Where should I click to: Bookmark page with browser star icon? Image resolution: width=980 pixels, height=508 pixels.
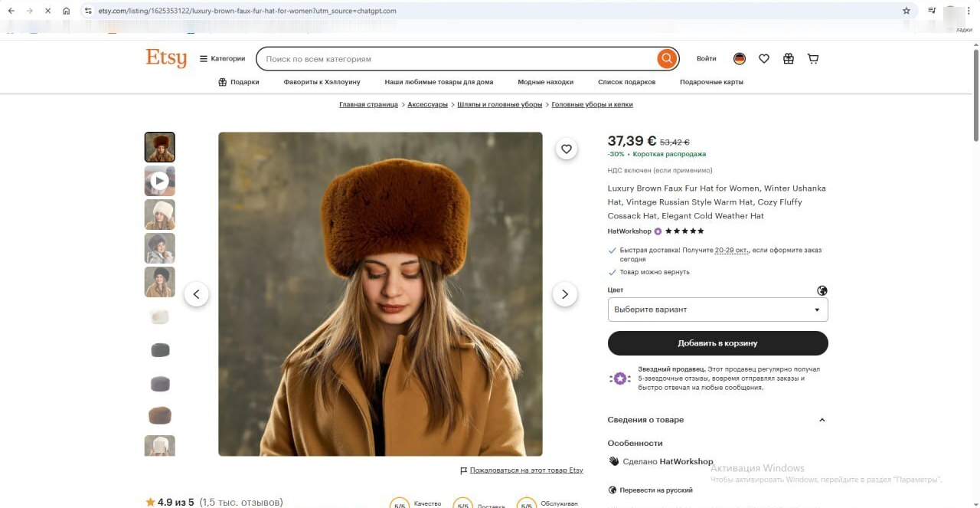[906, 11]
